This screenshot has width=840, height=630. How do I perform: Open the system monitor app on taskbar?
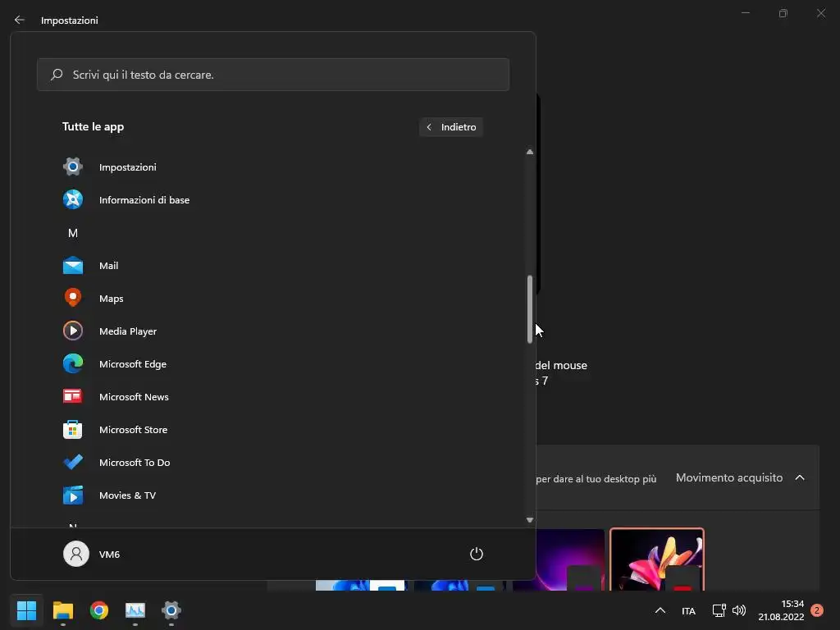click(x=135, y=609)
